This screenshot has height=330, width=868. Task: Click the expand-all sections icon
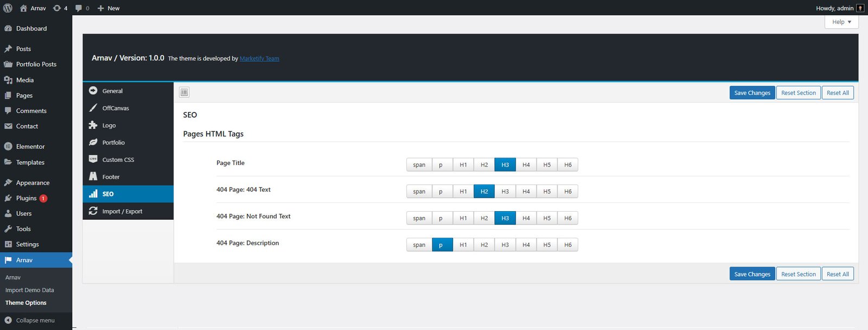point(184,92)
